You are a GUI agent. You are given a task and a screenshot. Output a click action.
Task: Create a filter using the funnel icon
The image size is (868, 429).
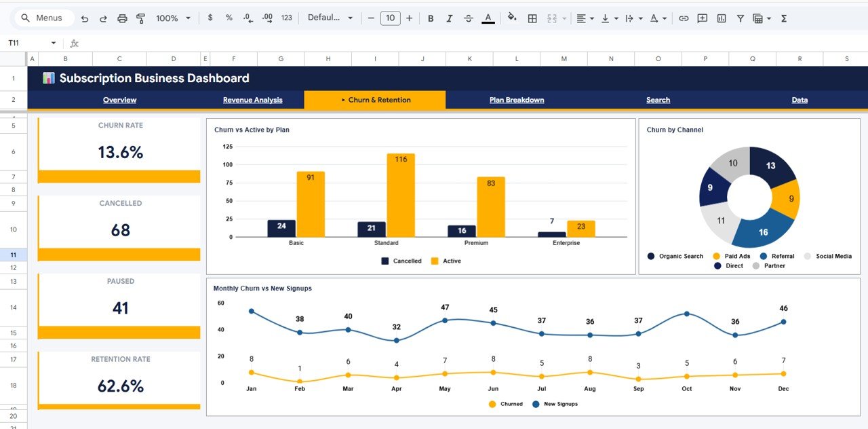click(x=741, y=18)
